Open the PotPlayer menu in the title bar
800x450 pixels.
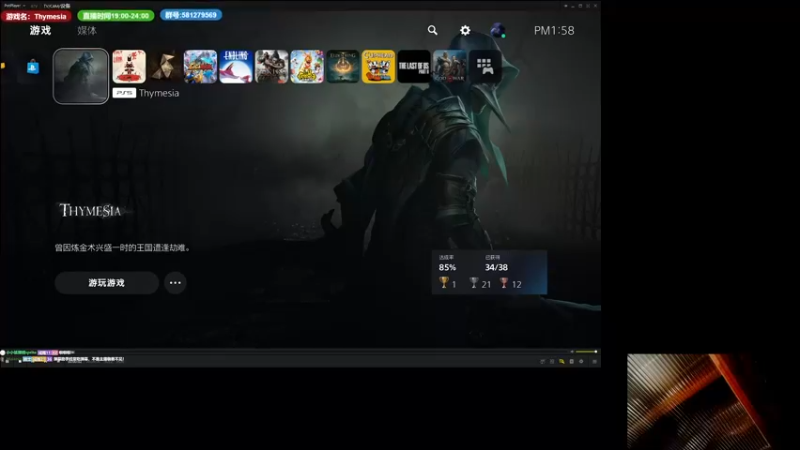(14, 6)
